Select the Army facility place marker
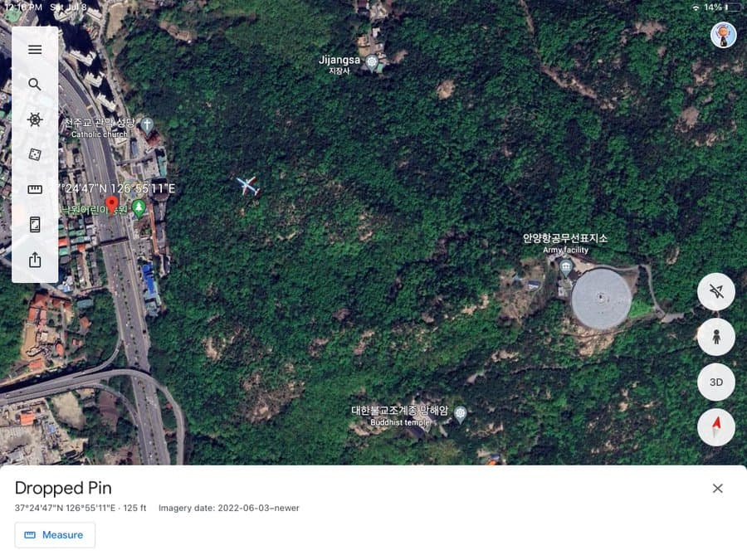 tap(565, 268)
